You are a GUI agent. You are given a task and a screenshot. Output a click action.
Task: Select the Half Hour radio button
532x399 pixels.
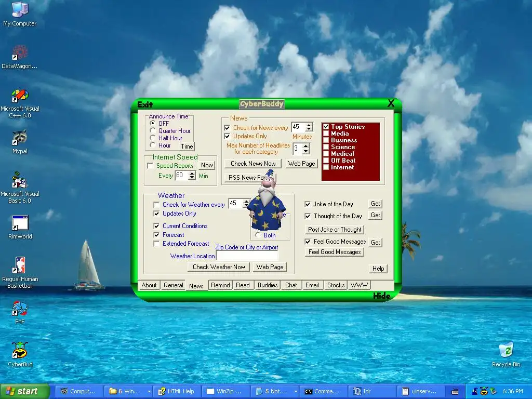click(152, 138)
